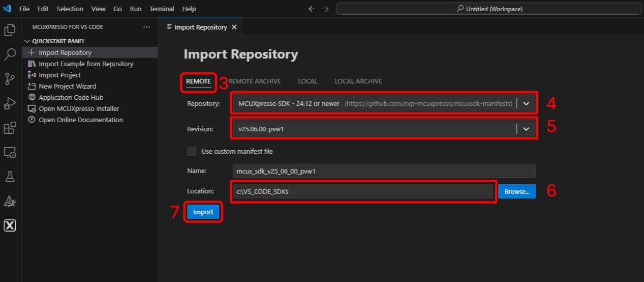Click the blue Import button

[203, 212]
